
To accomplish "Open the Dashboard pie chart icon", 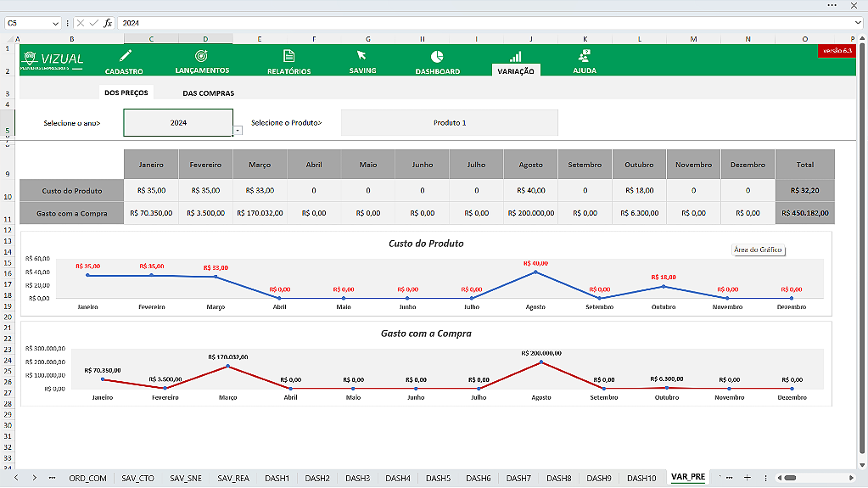I will (x=437, y=56).
